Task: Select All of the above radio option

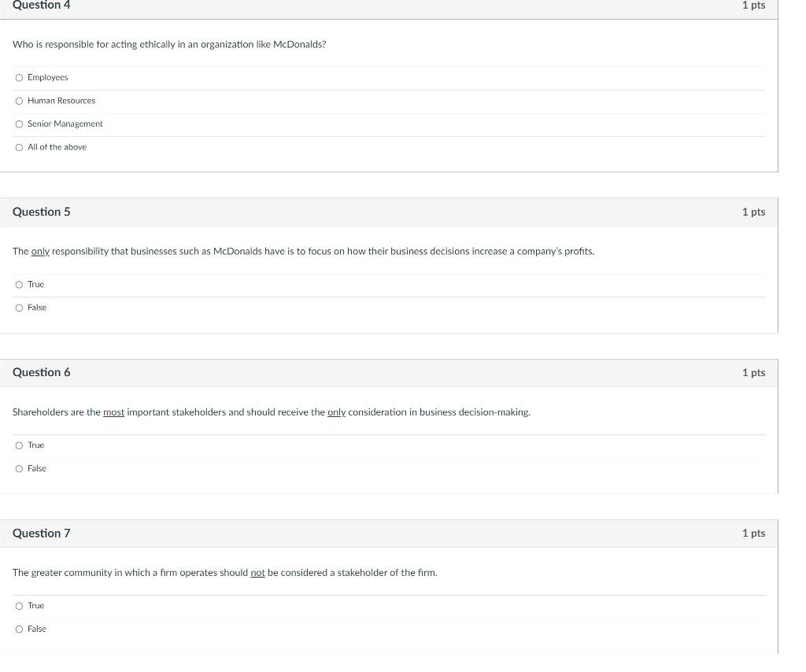Action: click(x=19, y=147)
